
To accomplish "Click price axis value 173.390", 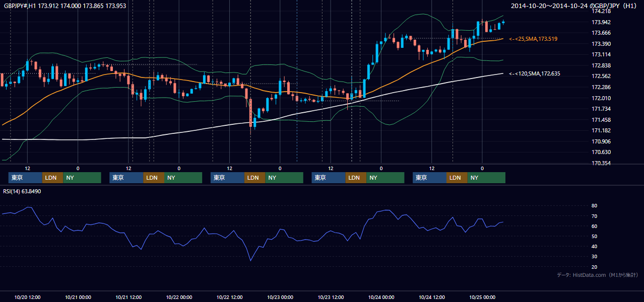I will 601,44.
